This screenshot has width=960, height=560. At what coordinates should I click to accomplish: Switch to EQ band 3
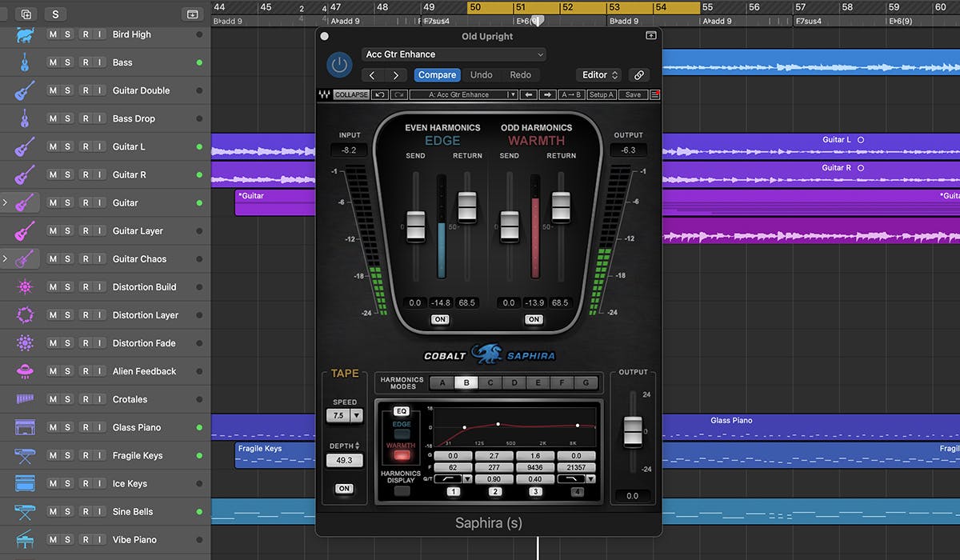(535, 491)
